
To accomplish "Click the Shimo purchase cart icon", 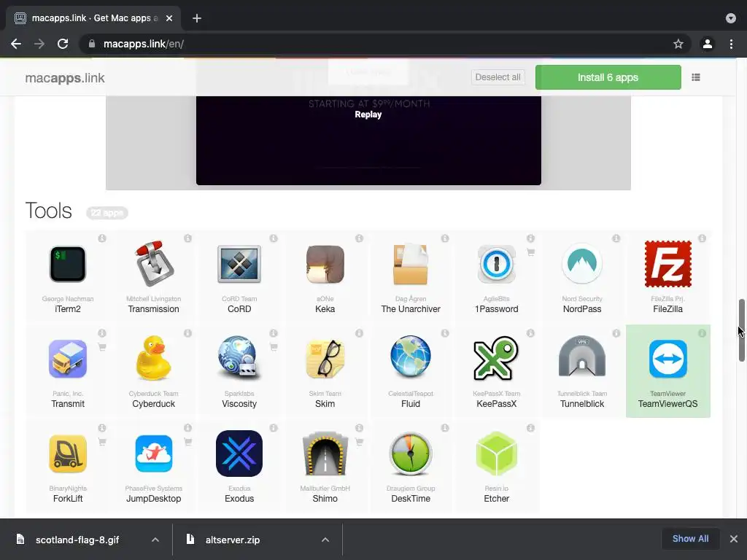I will 359,441.
